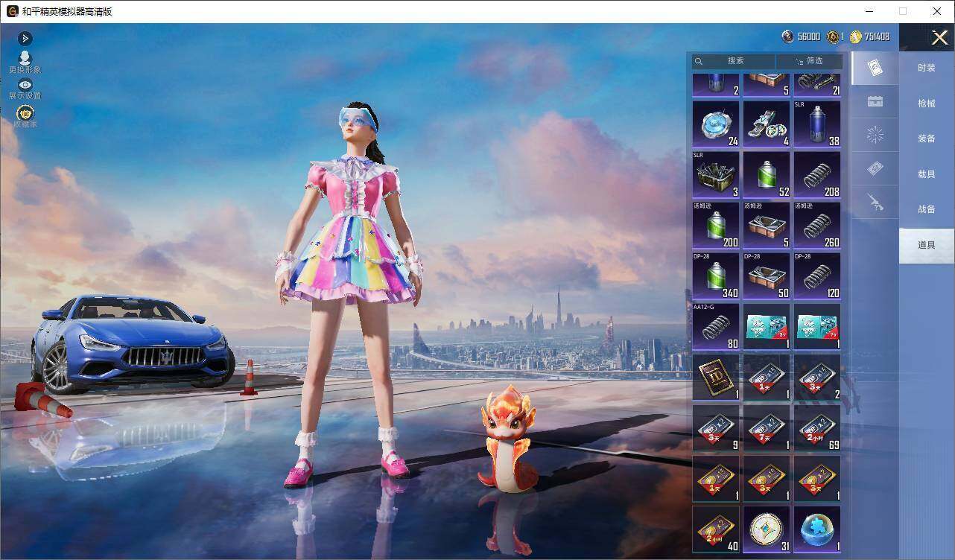
Task: Switch to the 时装 tab
Action: [927, 68]
